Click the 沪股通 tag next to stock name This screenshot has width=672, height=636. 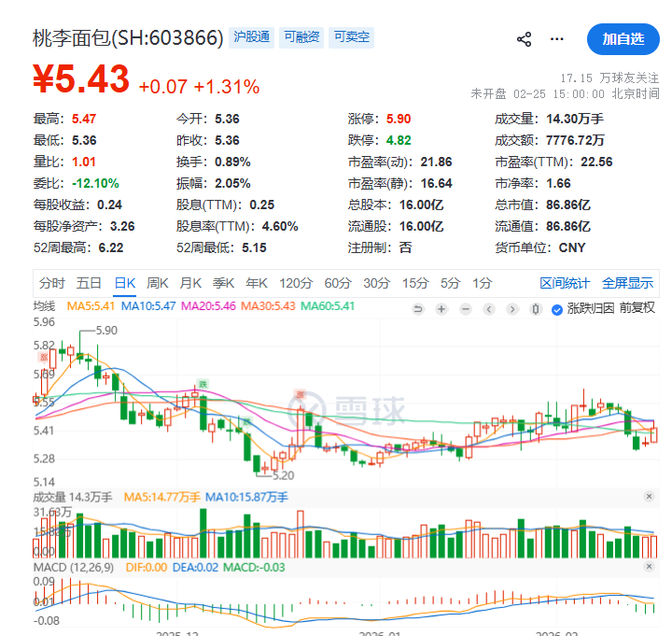coord(251,37)
